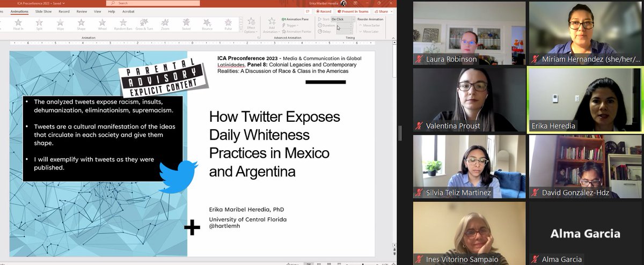Switch to Normal view in status bar
644x265 pixels.
click(310, 263)
